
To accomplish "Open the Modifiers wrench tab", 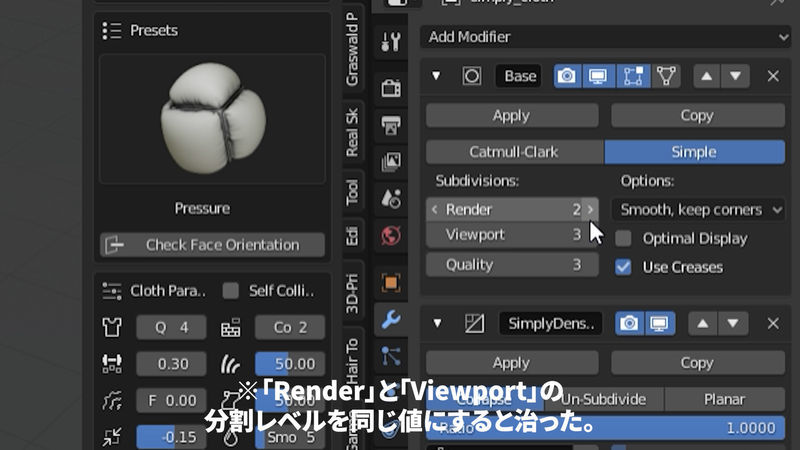I will (x=391, y=320).
